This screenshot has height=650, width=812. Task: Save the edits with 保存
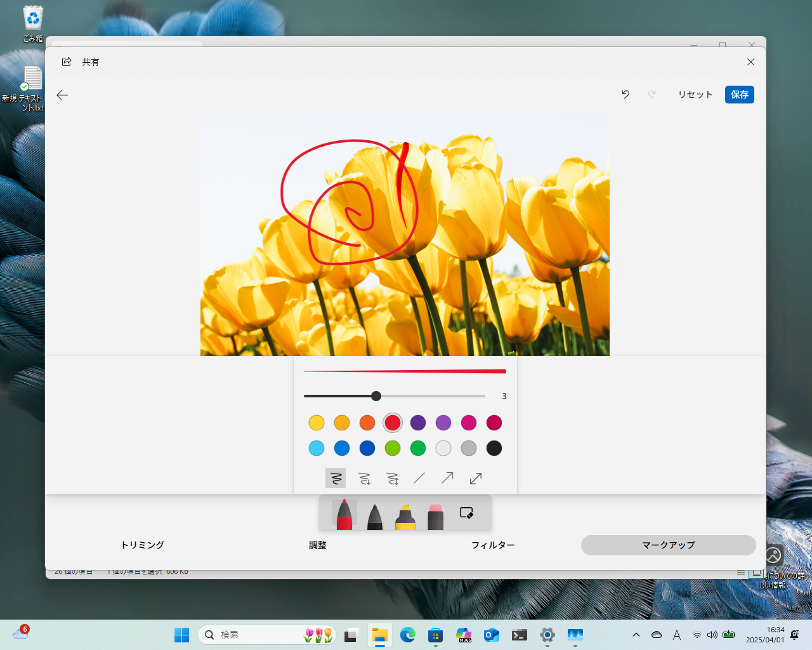point(740,95)
